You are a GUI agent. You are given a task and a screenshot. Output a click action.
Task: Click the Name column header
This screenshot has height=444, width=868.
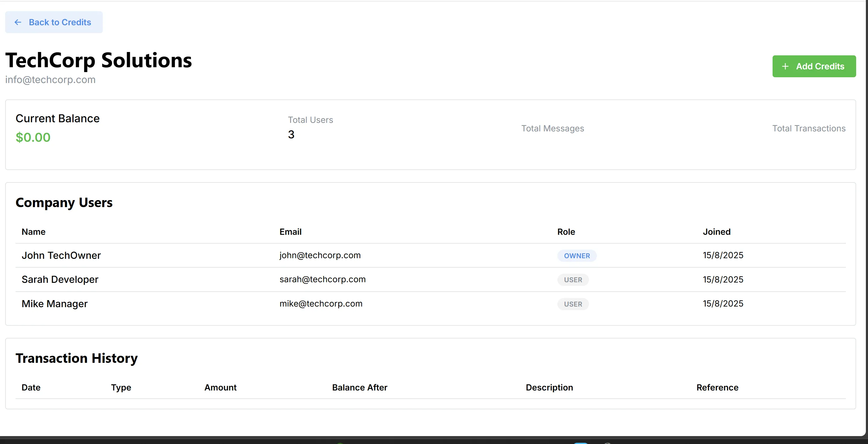click(x=33, y=232)
